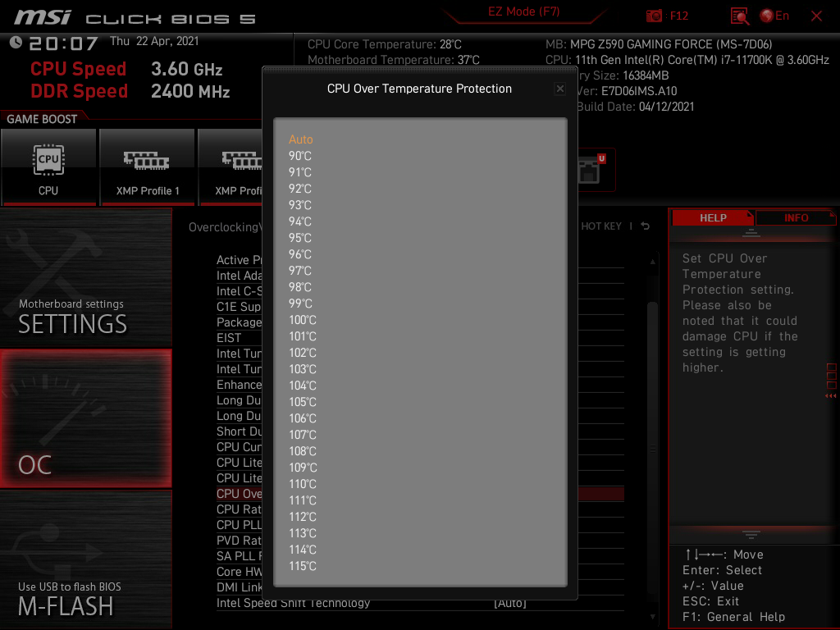
Task: Set protection to 112°C
Action: click(303, 517)
